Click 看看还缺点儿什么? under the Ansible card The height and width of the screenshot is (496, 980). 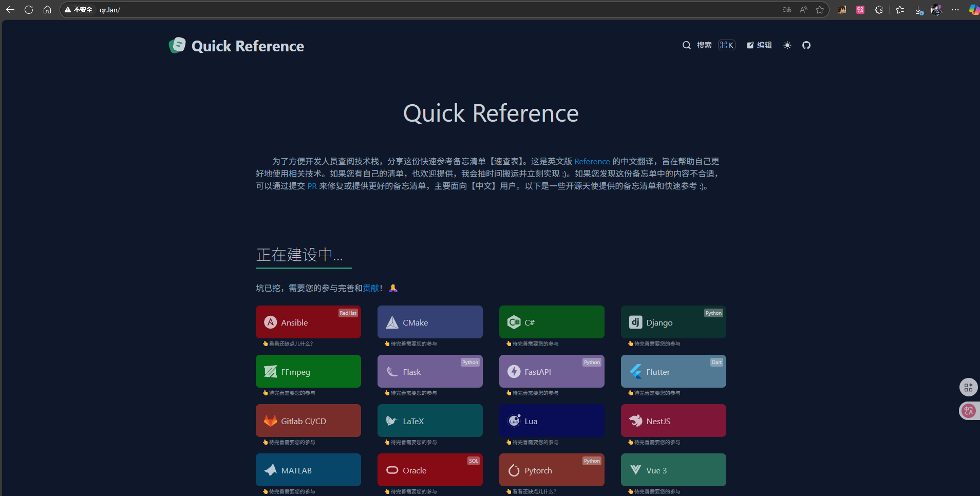pyautogui.click(x=291, y=344)
